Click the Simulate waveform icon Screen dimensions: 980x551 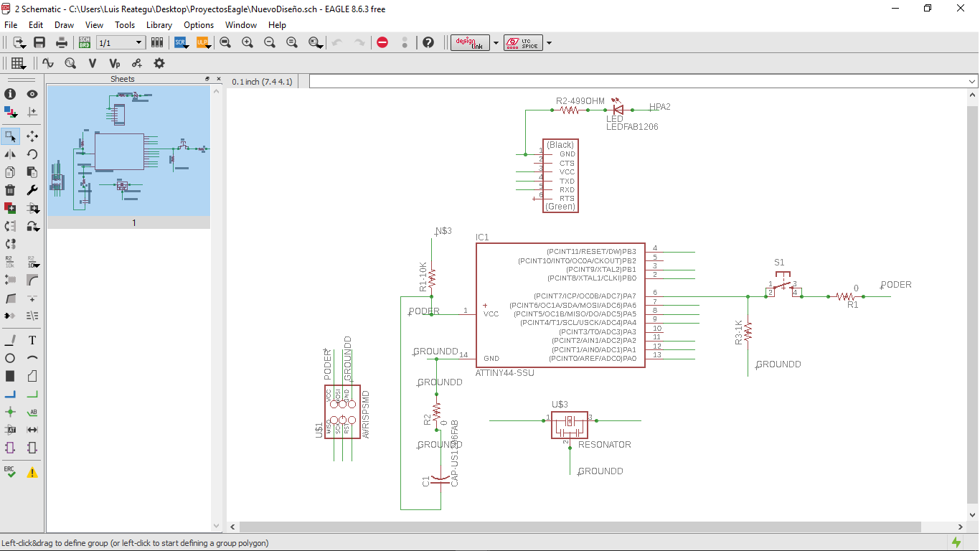[48, 63]
